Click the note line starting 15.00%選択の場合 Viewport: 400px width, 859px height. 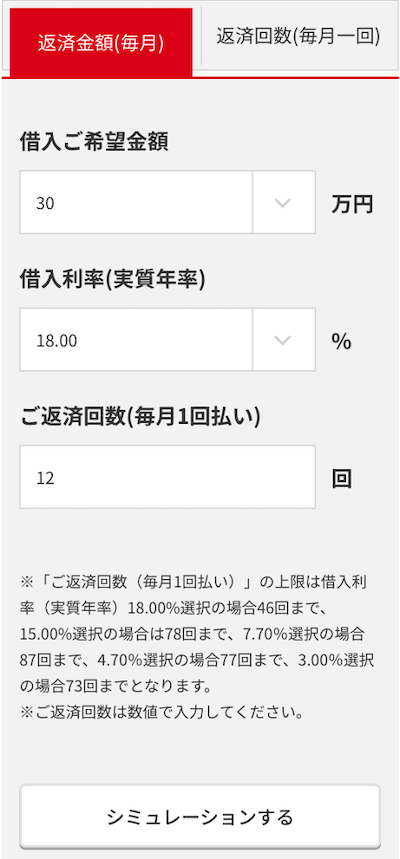[192, 634]
